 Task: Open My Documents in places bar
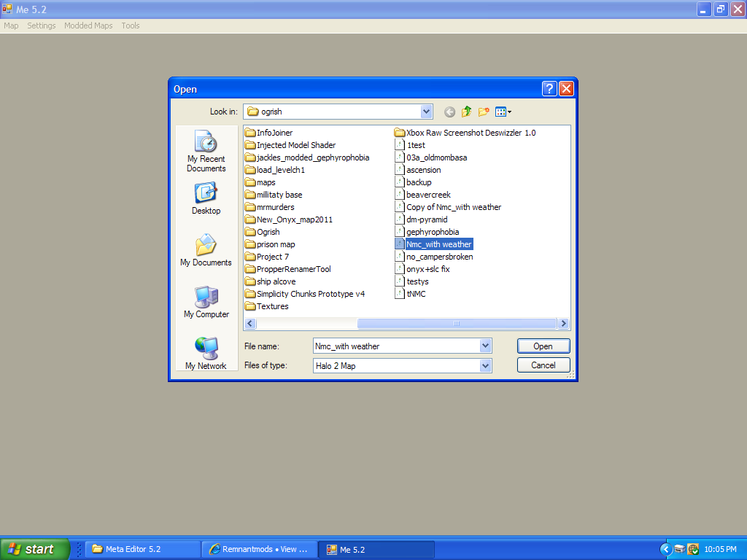[206, 251]
